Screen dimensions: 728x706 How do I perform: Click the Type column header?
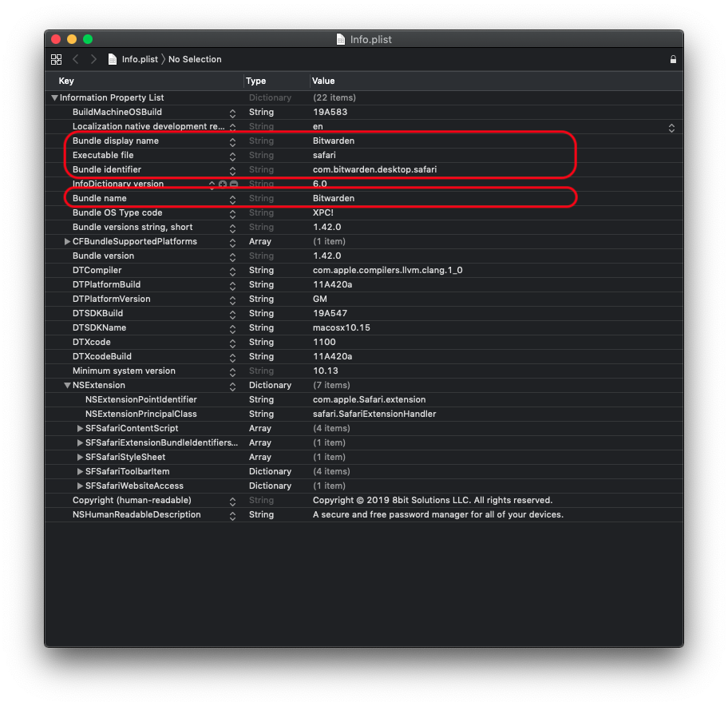255,81
